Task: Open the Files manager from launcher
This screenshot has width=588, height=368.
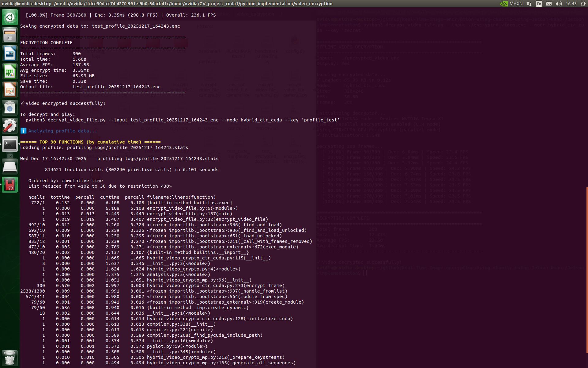Action: point(10,35)
